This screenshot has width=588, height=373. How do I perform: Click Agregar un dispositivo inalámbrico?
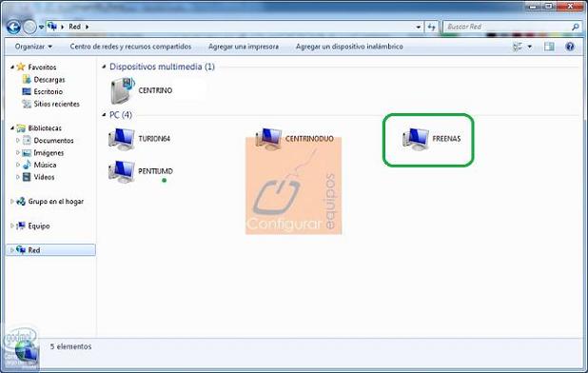point(349,47)
